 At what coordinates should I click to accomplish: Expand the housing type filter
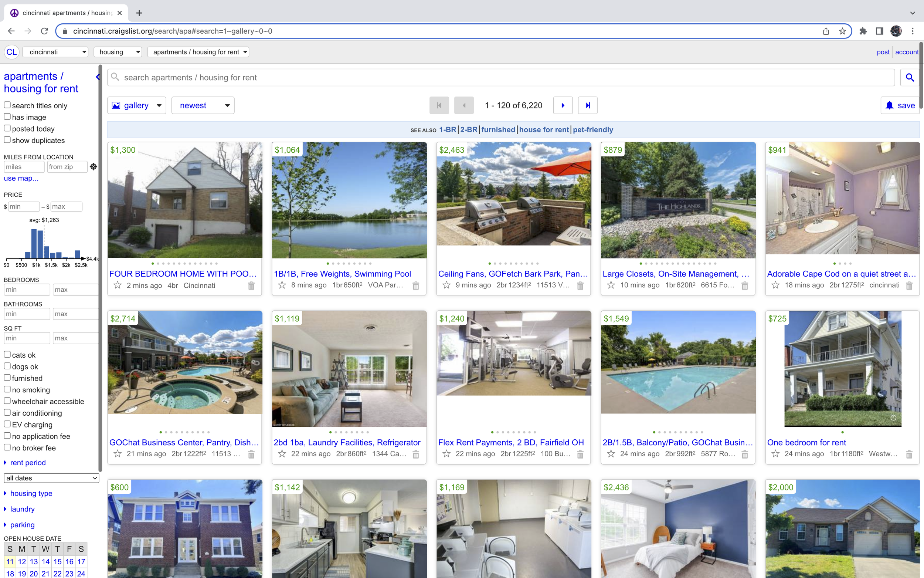click(31, 493)
